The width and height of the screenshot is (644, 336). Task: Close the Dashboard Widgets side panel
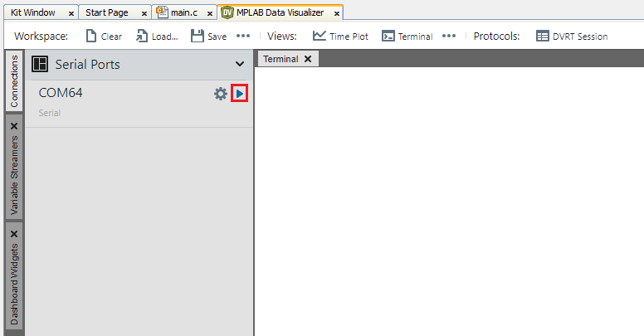click(14, 234)
